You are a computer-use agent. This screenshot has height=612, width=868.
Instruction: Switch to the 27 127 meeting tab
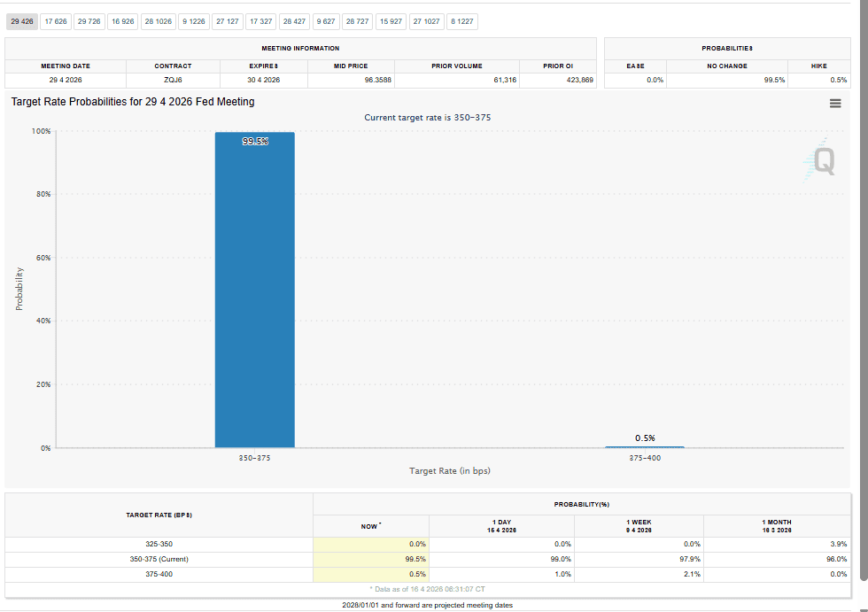(x=228, y=21)
